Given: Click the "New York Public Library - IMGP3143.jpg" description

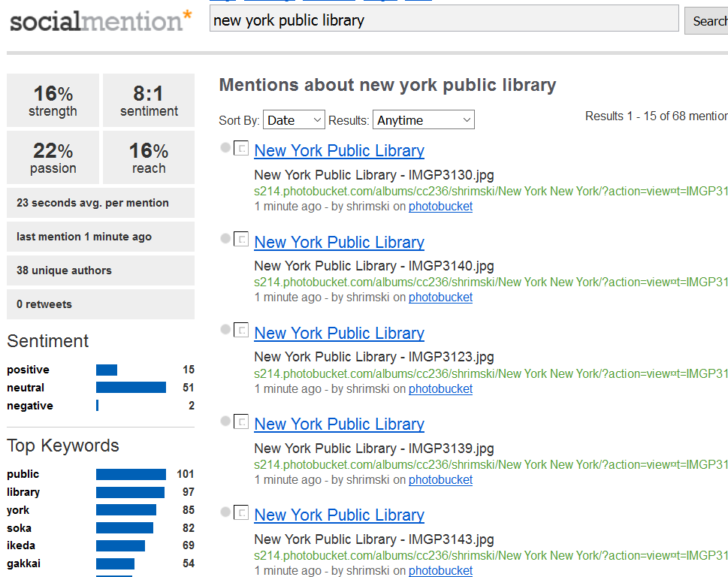Looking at the screenshot, I should pos(374,539).
